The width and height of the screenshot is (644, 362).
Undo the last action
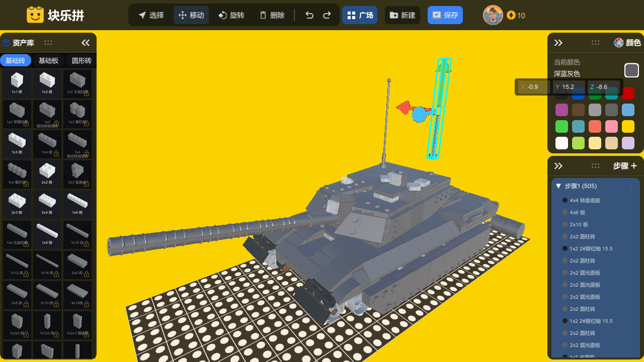(x=309, y=15)
